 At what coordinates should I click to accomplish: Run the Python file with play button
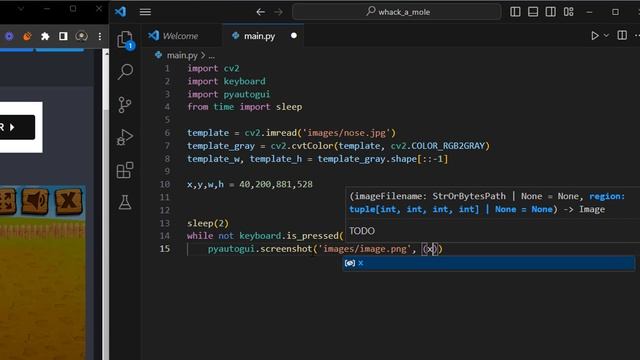click(595, 36)
